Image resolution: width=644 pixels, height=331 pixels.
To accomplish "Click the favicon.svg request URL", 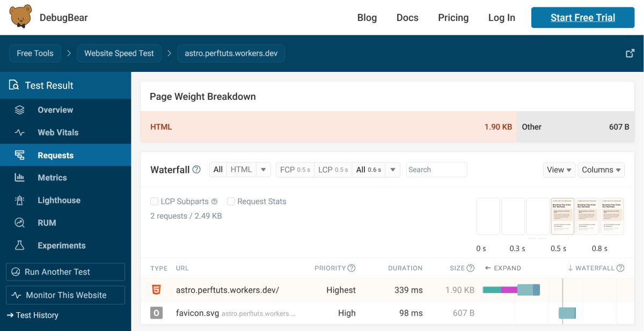I will coord(197,313).
